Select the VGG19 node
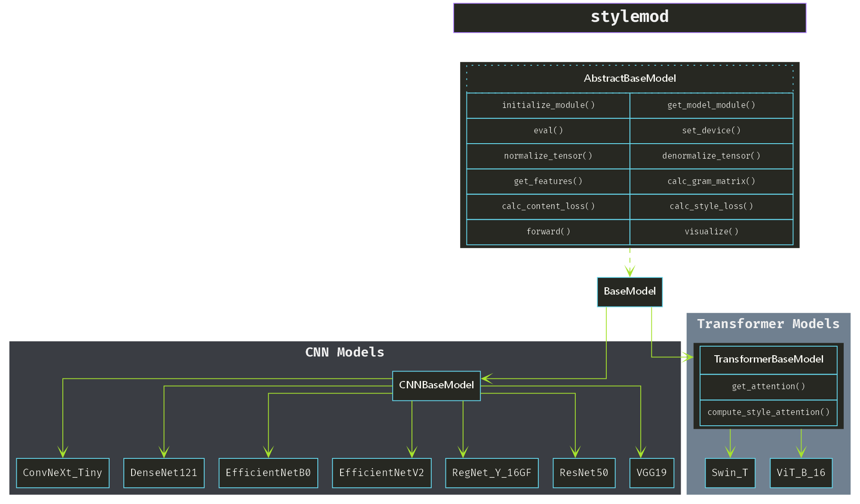The image size is (860, 504). 651,473
